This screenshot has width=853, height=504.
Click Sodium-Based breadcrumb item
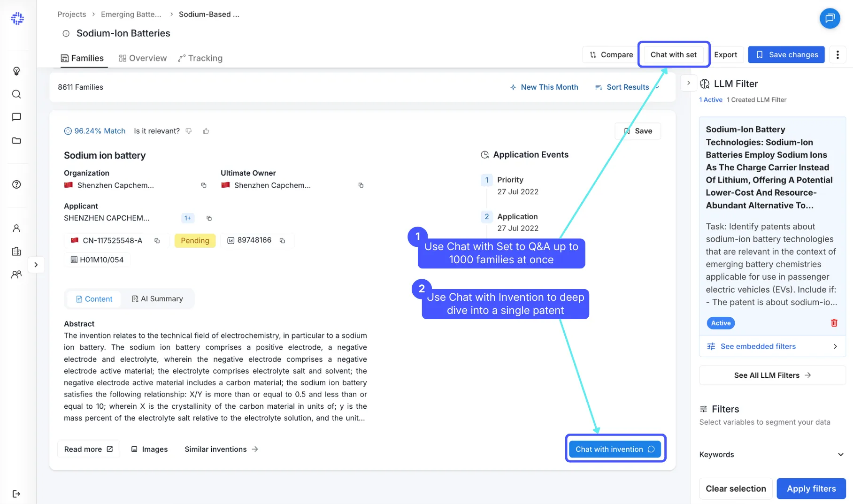(x=209, y=15)
